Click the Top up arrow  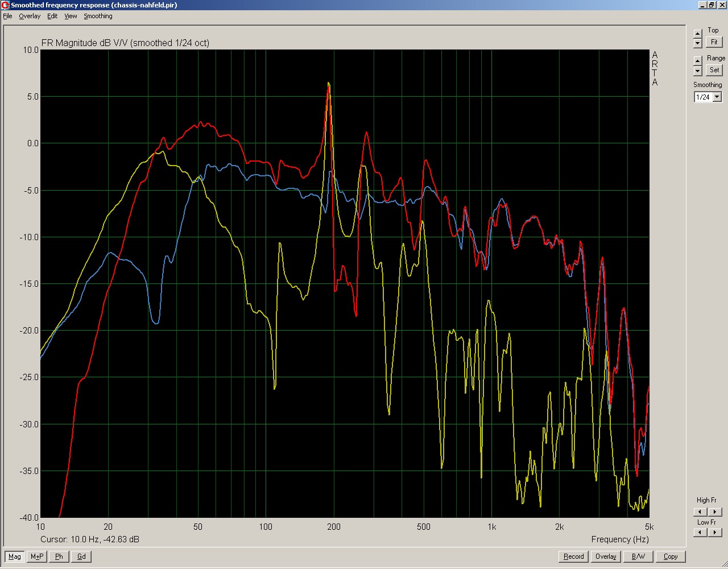pos(698,34)
